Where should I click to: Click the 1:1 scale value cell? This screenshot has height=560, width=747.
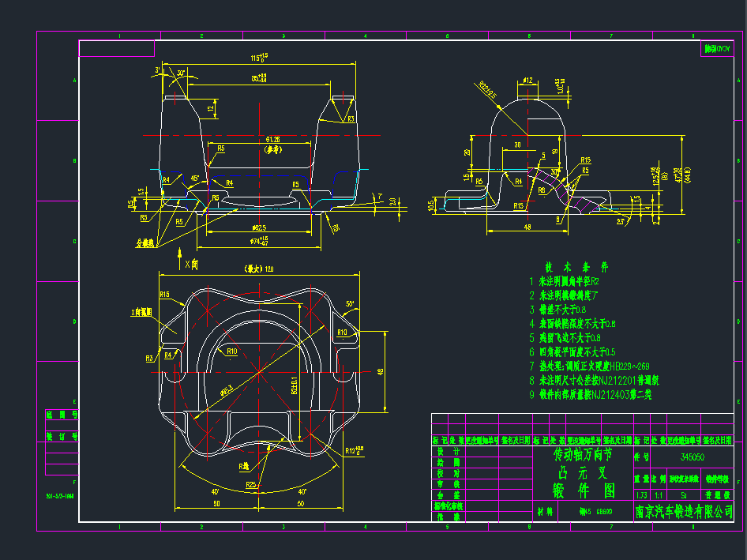click(658, 495)
